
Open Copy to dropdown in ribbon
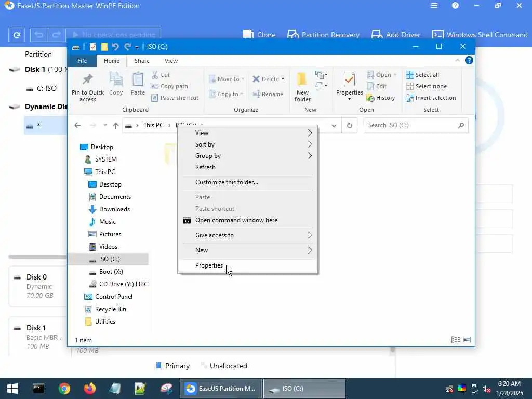[227, 94]
